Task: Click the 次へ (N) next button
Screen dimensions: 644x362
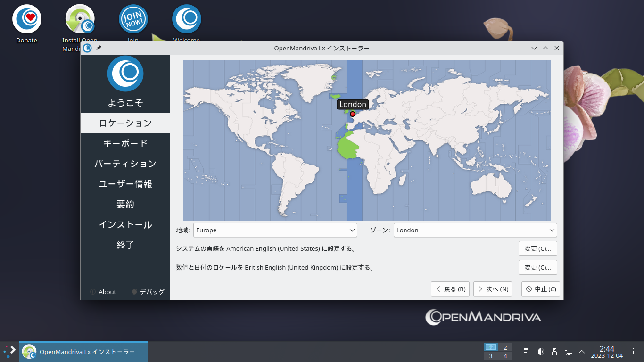Action: (493, 289)
